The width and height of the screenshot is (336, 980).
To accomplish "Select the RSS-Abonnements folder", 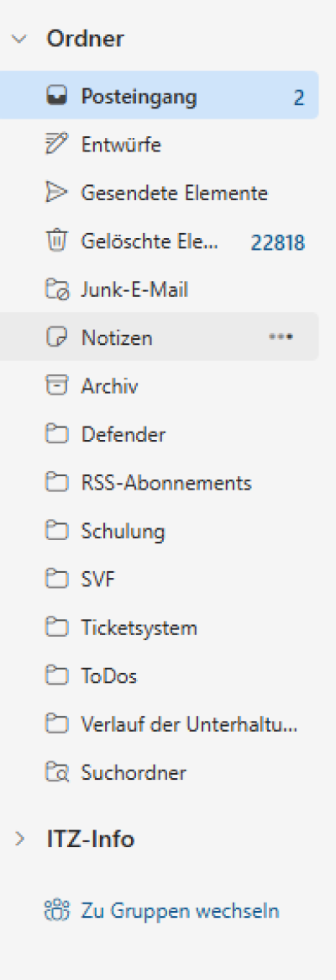I will pyautogui.click(x=160, y=483).
